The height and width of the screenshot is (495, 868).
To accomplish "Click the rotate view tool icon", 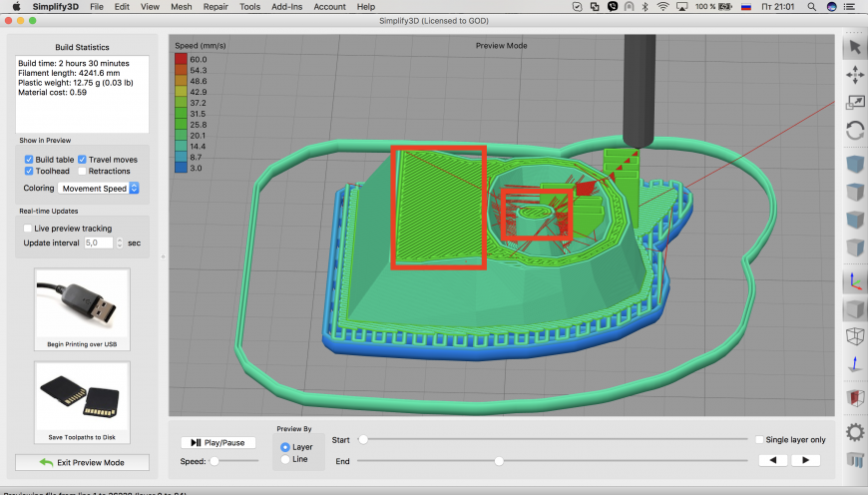I will [854, 130].
